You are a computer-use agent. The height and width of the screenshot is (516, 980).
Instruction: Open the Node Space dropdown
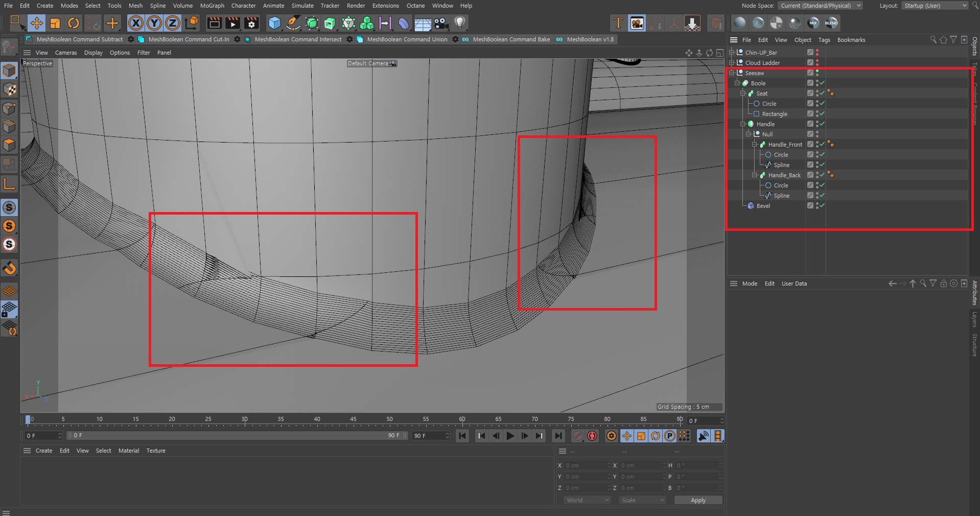(821, 6)
